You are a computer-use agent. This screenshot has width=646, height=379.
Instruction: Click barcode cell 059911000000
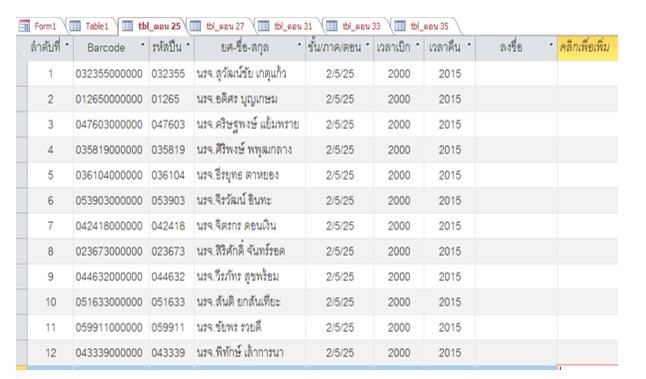[112, 328]
